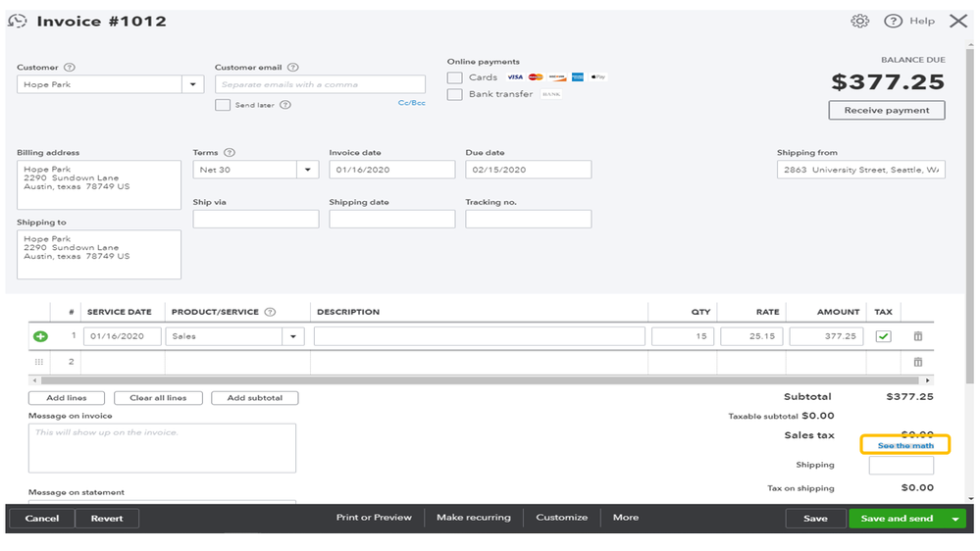Click the Bank icon beside Bank transfer
The height and width of the screenshot is (551, 980).
pyautogui.click(x=551, y=94)
